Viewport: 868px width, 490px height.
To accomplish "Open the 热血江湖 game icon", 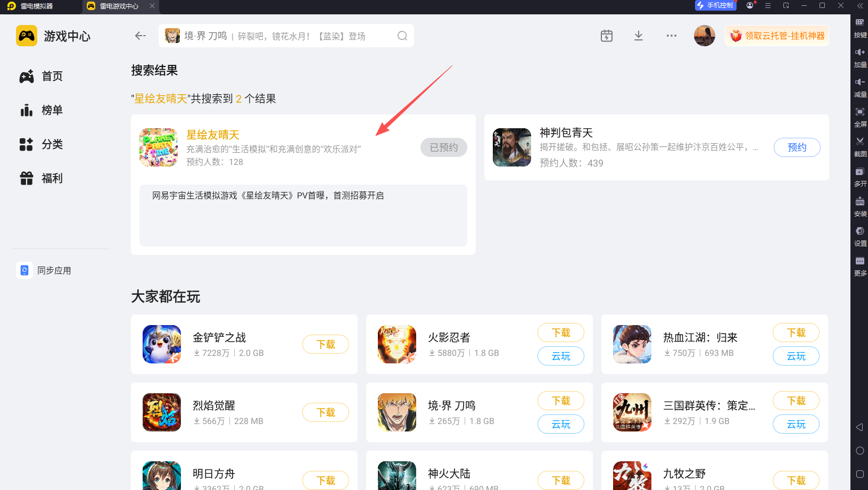I will point(632,344).
